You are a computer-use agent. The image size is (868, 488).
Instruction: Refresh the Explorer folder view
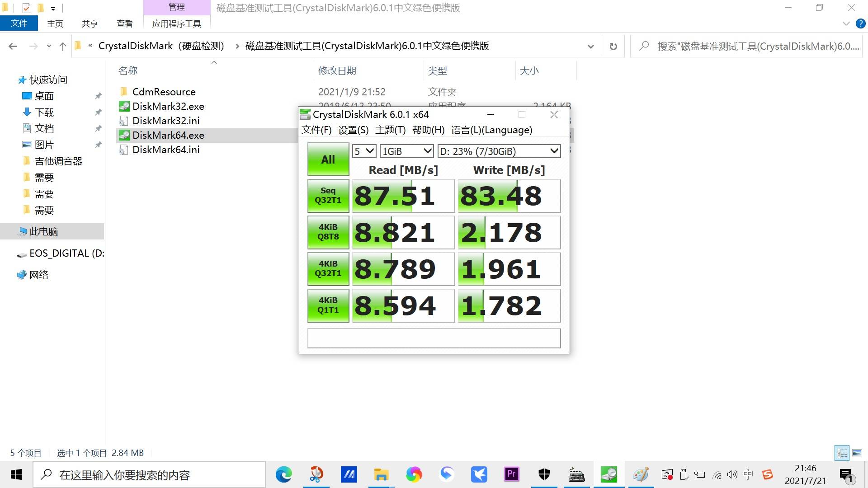click(613, 46)
